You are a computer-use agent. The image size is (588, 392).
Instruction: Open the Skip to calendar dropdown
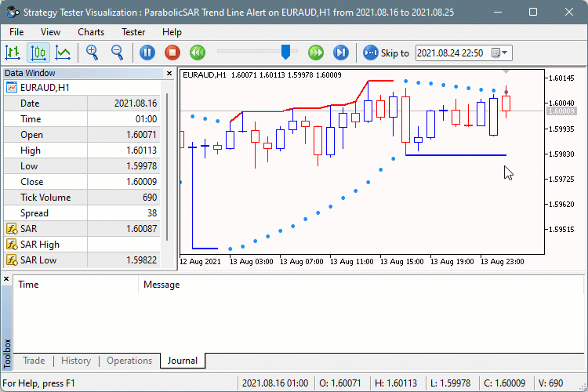pyautogui.click(x=500, y=53)
